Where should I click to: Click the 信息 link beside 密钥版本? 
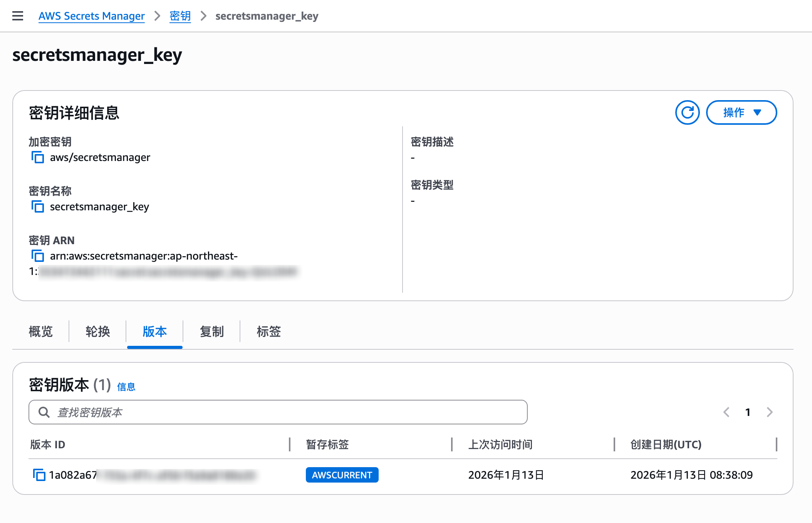point(126,387)
